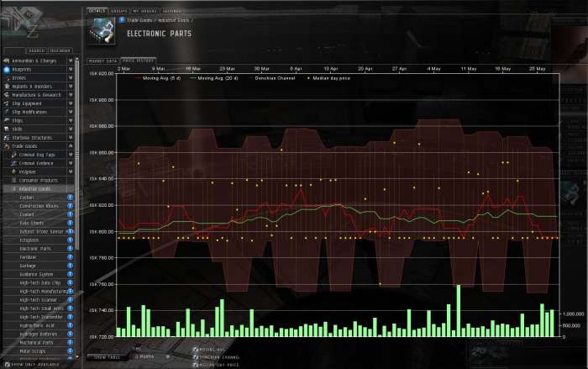Screen dimensions: 588x369
Task: Open info icon for Mechanical Parts
Action: [70, 343]
